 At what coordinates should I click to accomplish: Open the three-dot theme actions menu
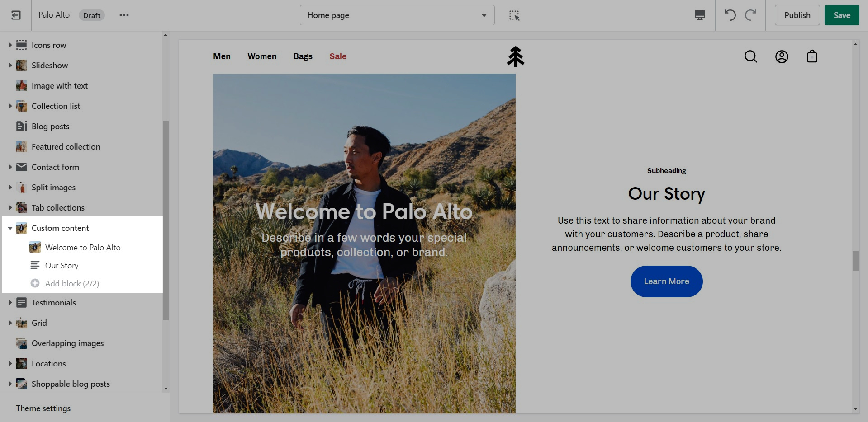124,15
